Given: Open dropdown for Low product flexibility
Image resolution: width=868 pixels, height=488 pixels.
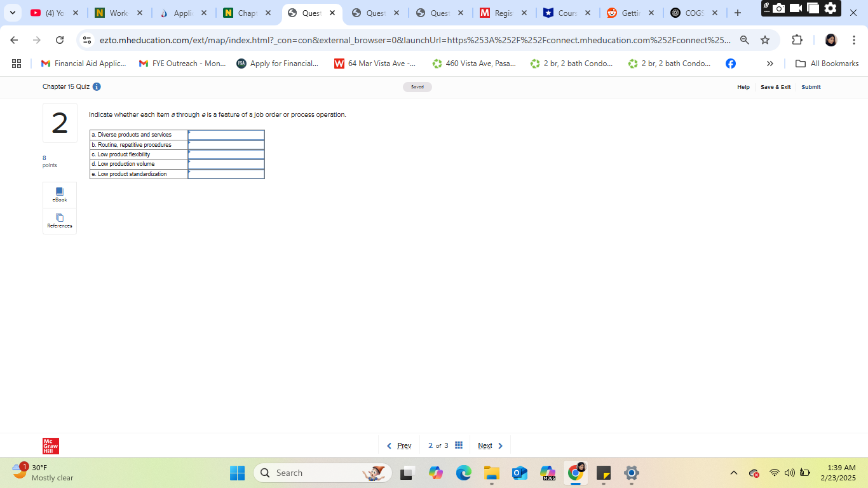Looking at the screenshot, I should [x=226, y=154].
